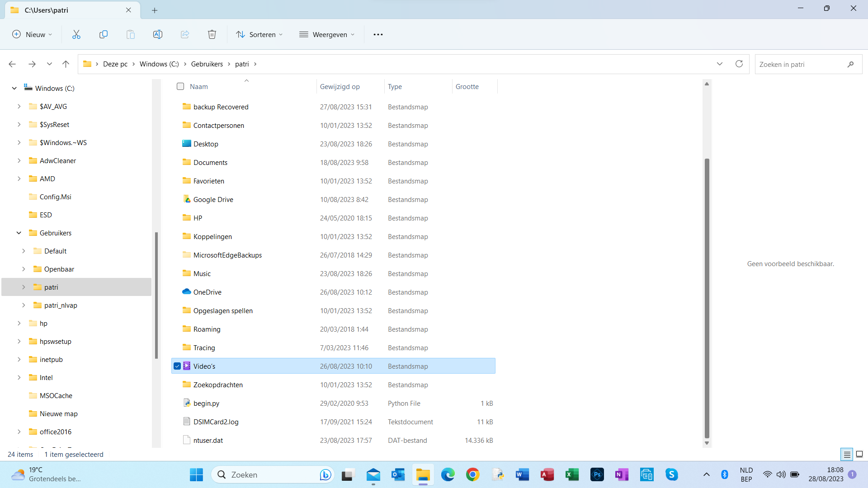Uncheck the Video's folder checkbox
The image size is (868, 488).
[177, 366]
